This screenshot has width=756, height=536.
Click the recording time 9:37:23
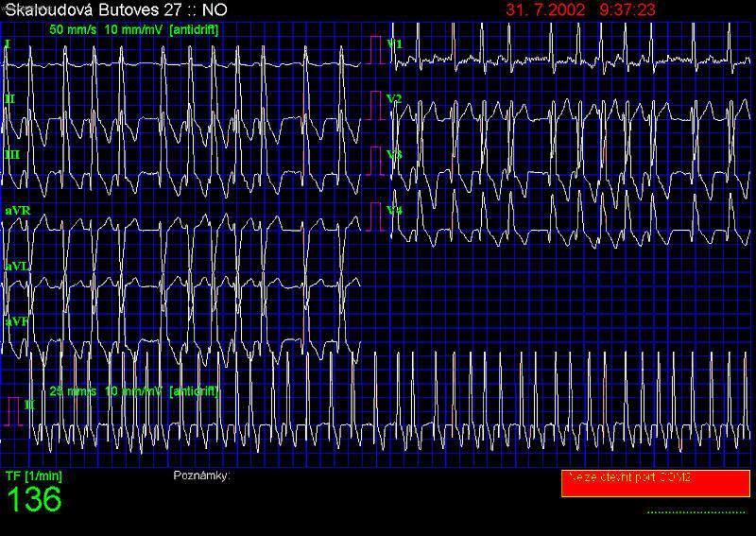click(x=621, y=9)
